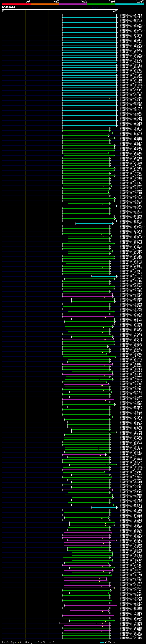Open hit UniRef100_B4FBV2
The width and height of the screenshot is (146, 644).
click(131, 35)
